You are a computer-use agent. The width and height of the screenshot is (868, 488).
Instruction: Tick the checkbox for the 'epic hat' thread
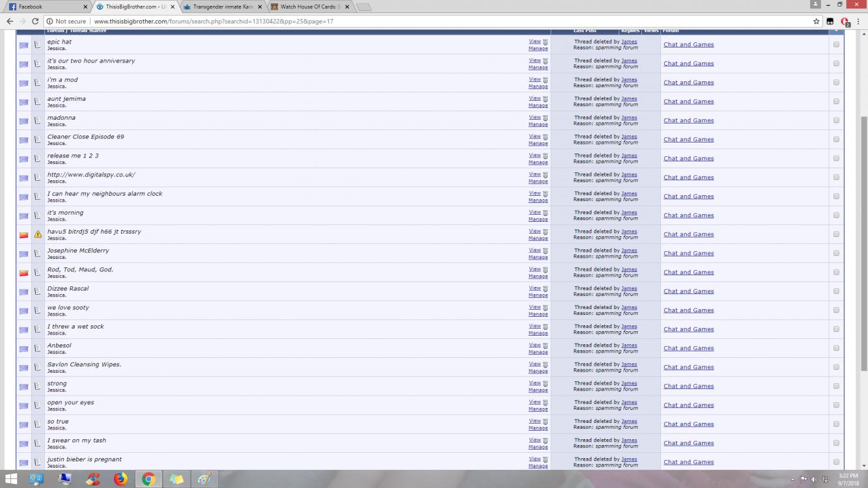point(836,44)
